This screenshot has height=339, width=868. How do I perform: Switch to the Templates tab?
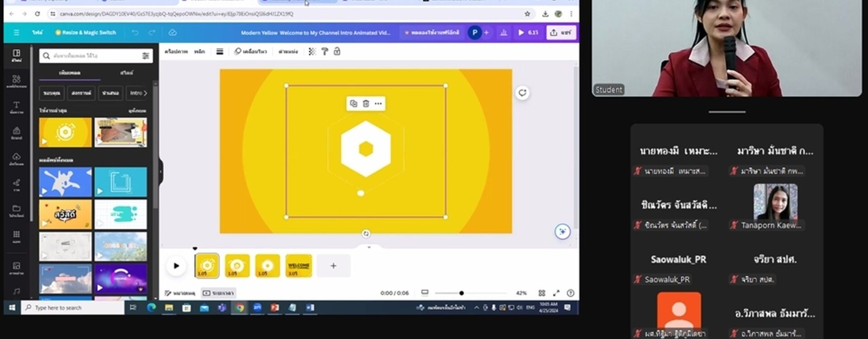point(70,73)
